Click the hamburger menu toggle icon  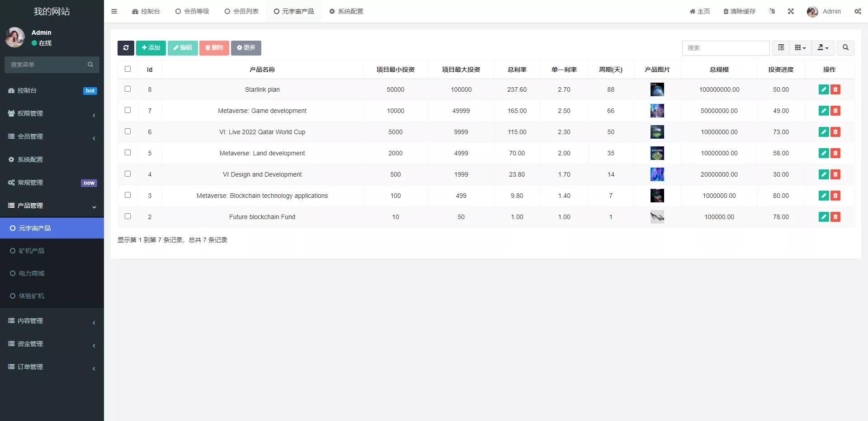114,11
